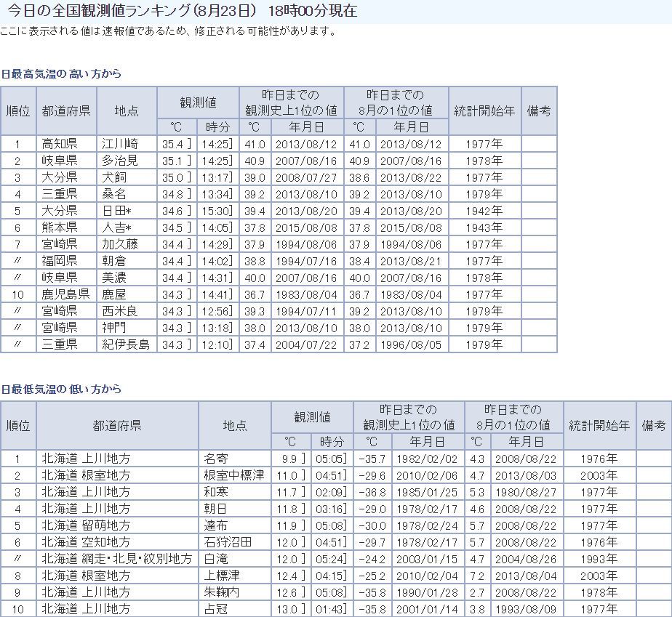Open the 江川崎 station link
Image resolution: width=672 pixels, height=617 pixels.
pyautogui.click(x=119, y=144)
